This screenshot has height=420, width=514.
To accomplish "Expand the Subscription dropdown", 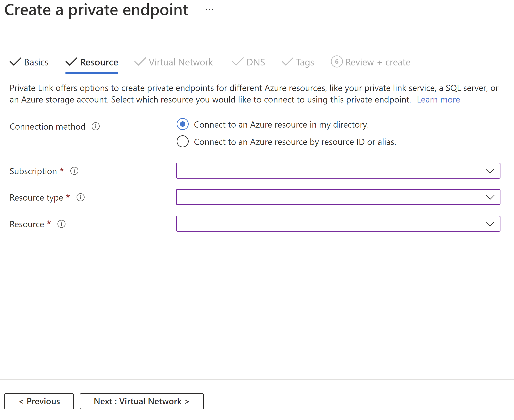I will 490,170.
